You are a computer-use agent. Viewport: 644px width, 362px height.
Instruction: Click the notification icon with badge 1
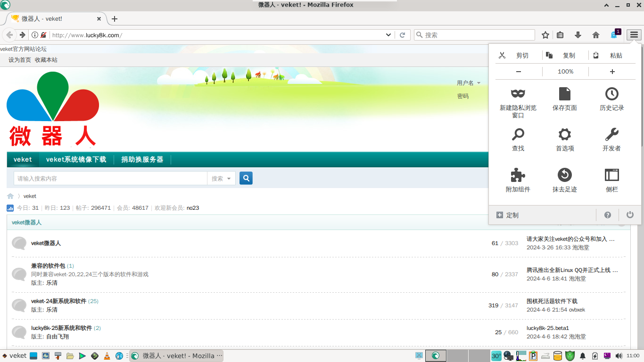coord(615,34)
